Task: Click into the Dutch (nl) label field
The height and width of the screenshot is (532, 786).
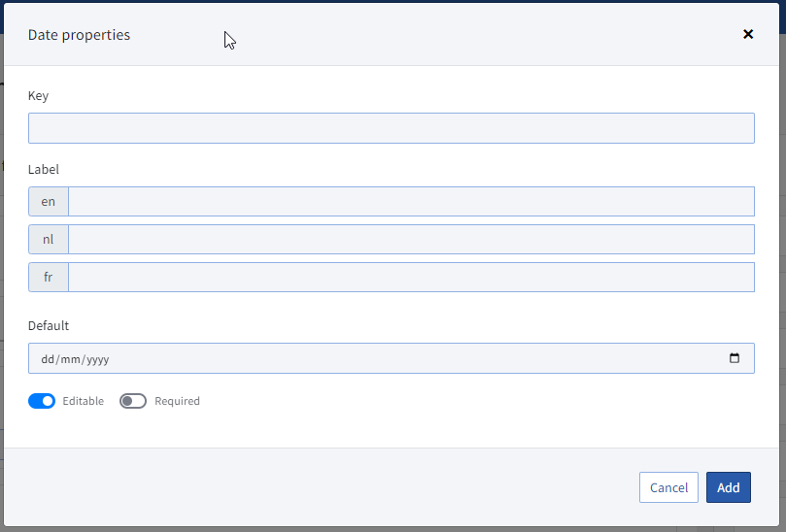Action: [411, 240]
